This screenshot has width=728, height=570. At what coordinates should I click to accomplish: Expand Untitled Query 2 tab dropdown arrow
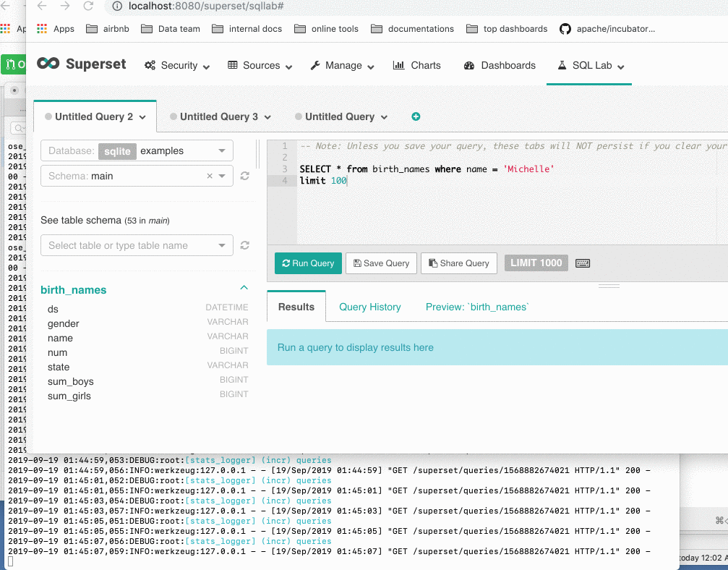click(x=142, y=117)
